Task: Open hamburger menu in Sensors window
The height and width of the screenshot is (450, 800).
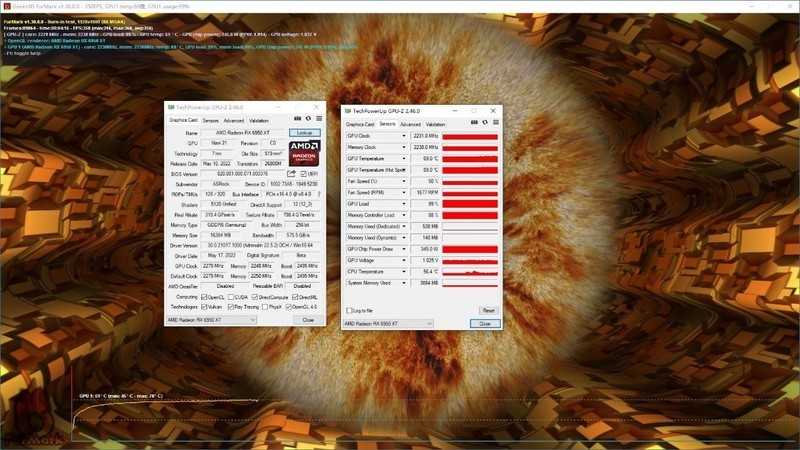Action: click(x=495, y=122)
